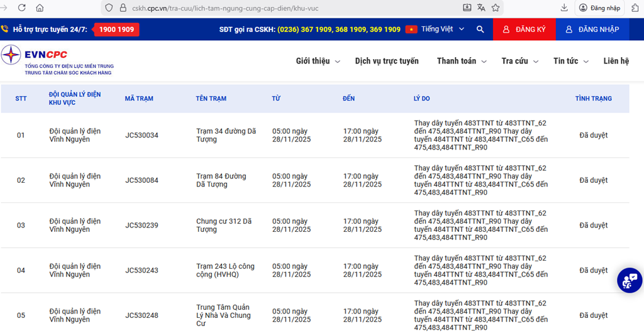Click the search magnifier icon in blue bar

click(x=480, y=30)
